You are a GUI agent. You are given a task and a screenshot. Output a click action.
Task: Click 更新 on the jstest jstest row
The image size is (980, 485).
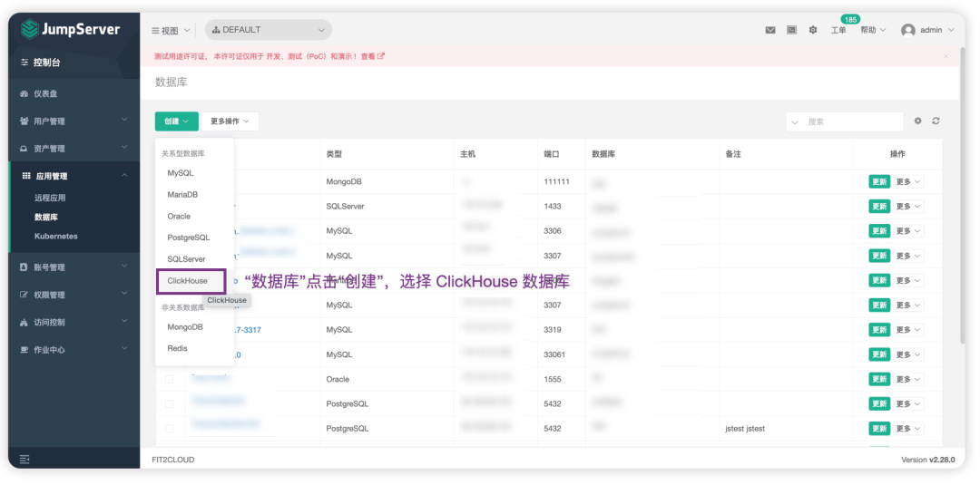pyautogui.click(x=879, y=428)
